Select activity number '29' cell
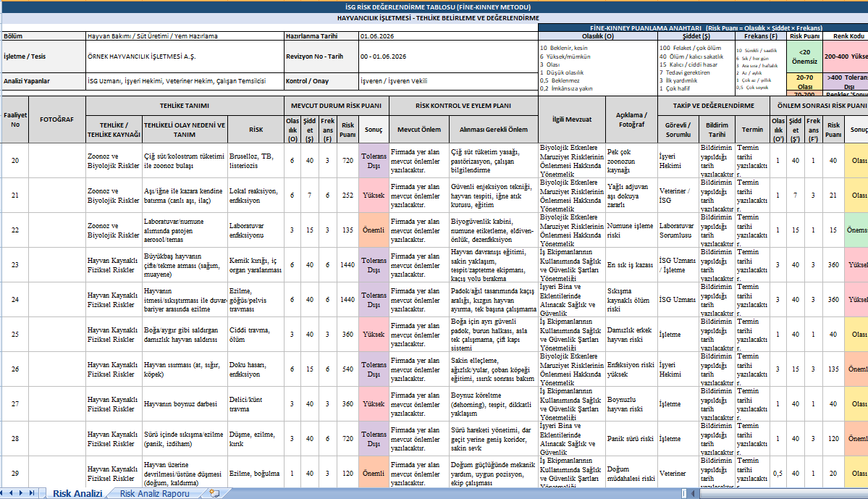Screen dimensions: 868x499 15,474
